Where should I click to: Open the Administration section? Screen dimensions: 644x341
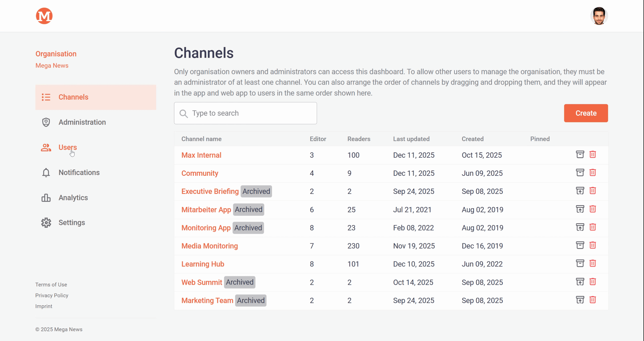click(x=82, y=122)
